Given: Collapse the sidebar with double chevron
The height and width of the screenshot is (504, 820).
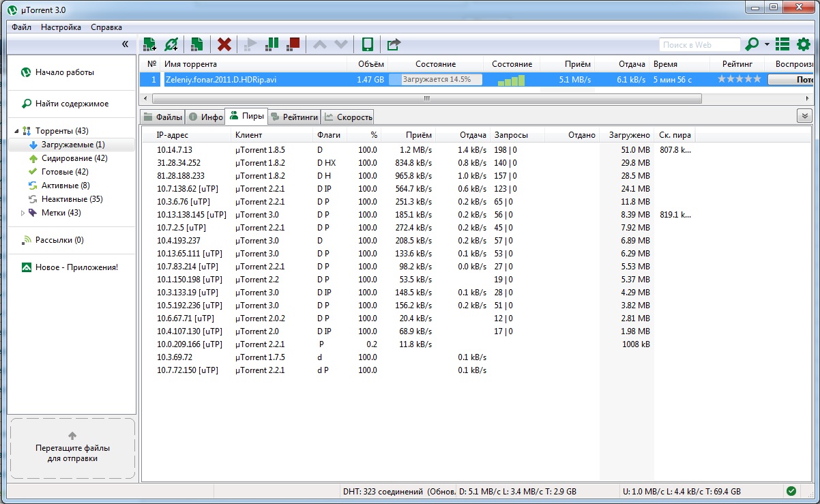Looking at the screenshot, I should coord(125,44).
